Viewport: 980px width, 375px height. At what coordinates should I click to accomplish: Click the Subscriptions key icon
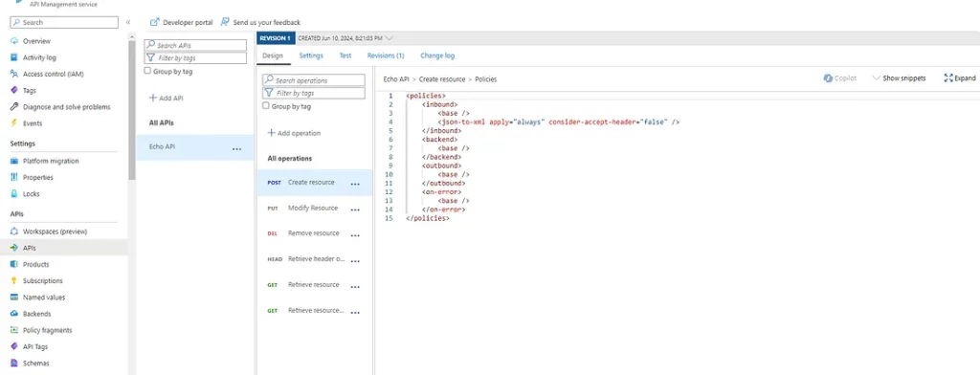(x=14, y=280)
